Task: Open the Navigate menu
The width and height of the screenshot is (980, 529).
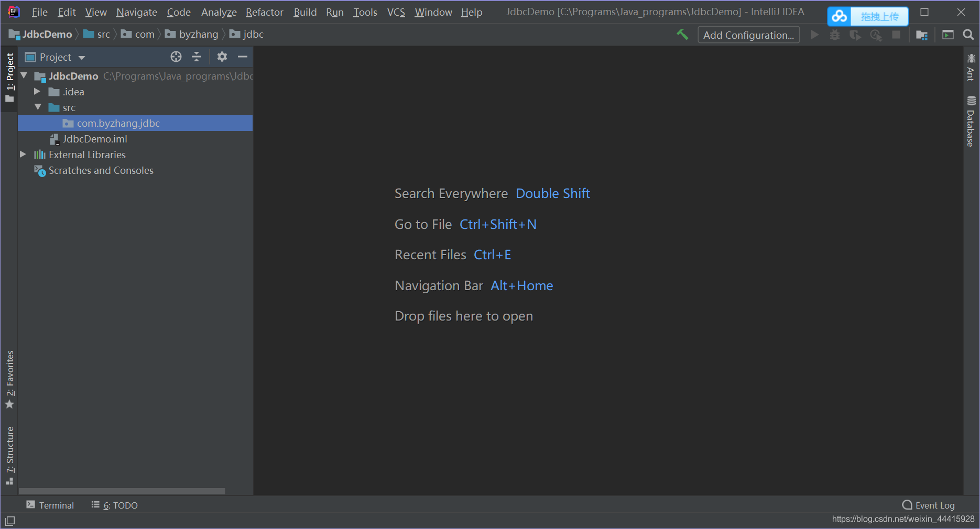Action: 137,12
